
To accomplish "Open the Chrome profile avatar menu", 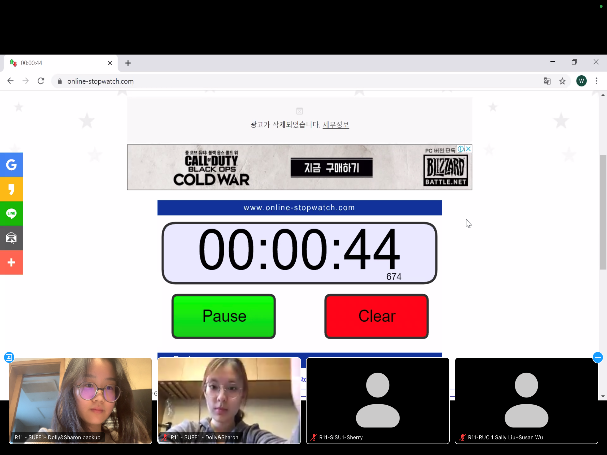I will [581, 81].
